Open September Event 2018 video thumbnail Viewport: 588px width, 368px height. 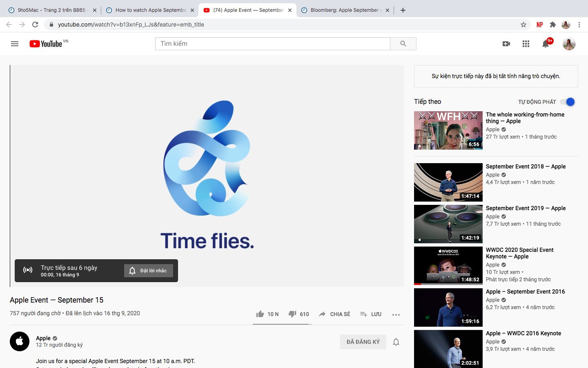[x=448, y=182]
